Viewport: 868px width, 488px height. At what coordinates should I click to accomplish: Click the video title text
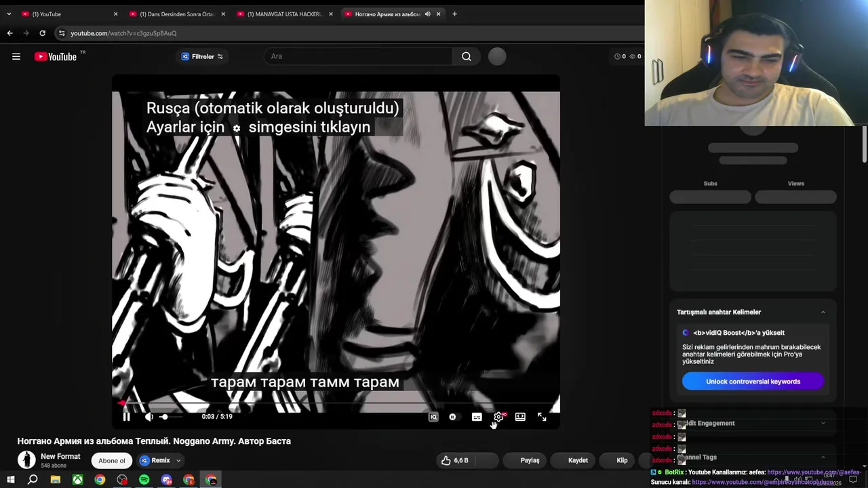(x=154, y=441)
